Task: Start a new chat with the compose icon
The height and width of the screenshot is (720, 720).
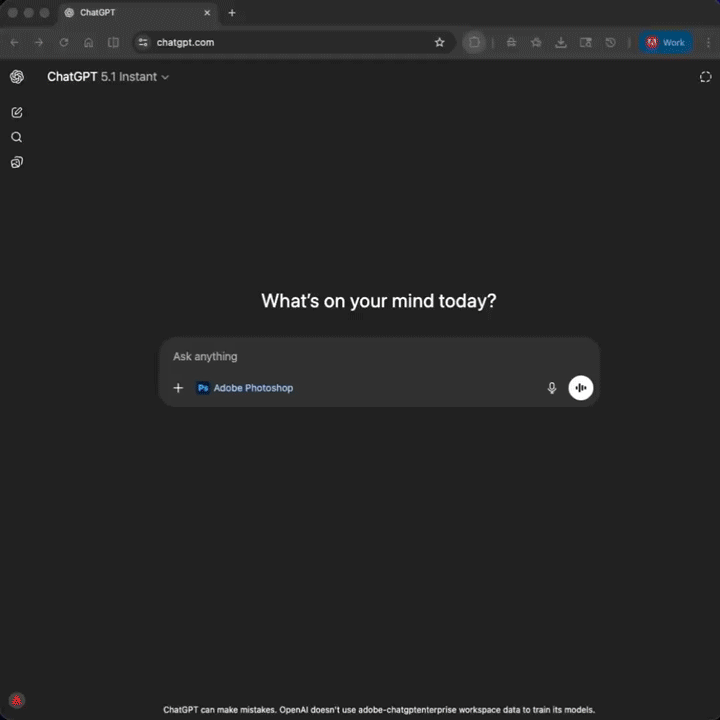Action: click(17, 112)
